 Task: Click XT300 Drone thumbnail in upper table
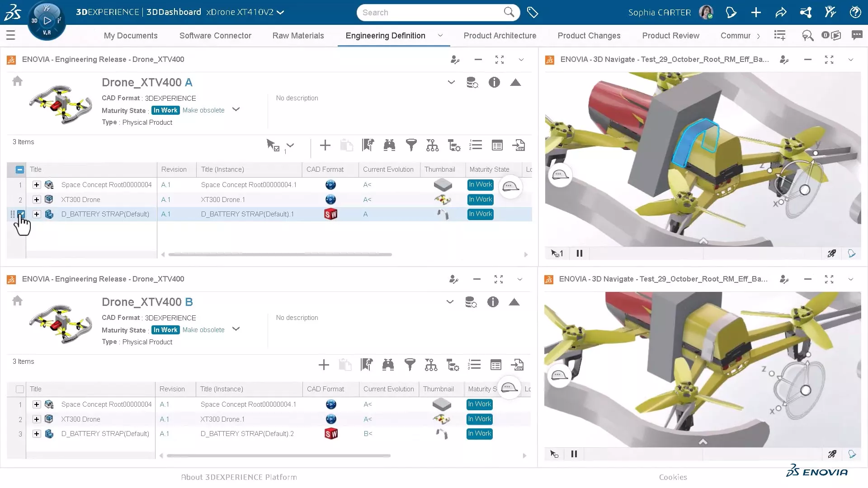(x=442, y=199)
